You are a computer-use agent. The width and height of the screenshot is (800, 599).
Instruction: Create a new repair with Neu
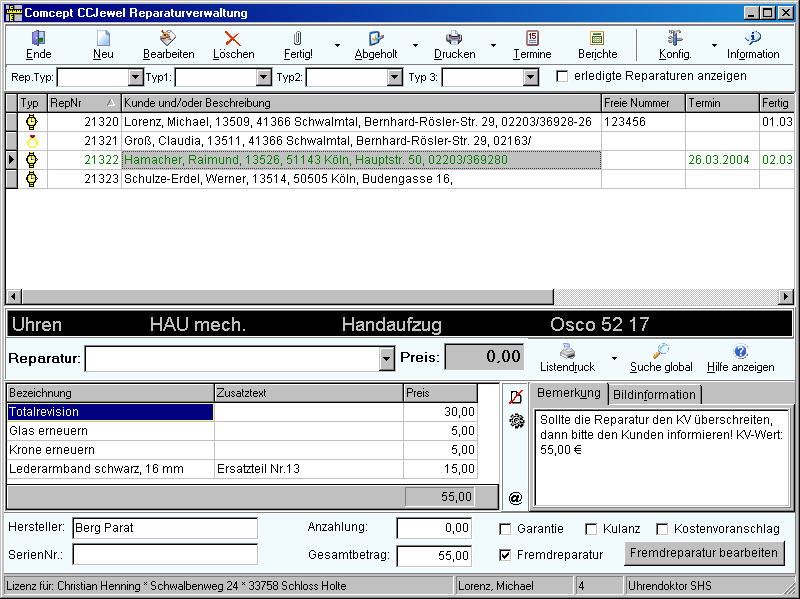pyautogui.click(x=102, y=38)
